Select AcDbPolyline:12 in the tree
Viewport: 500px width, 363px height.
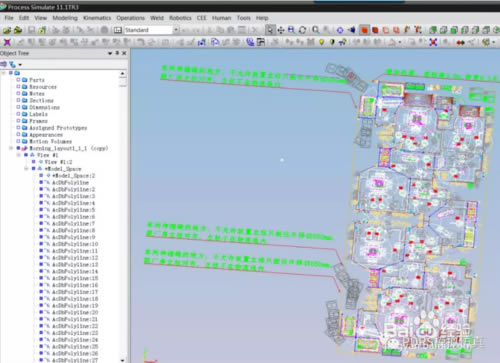tap(75, 258)
